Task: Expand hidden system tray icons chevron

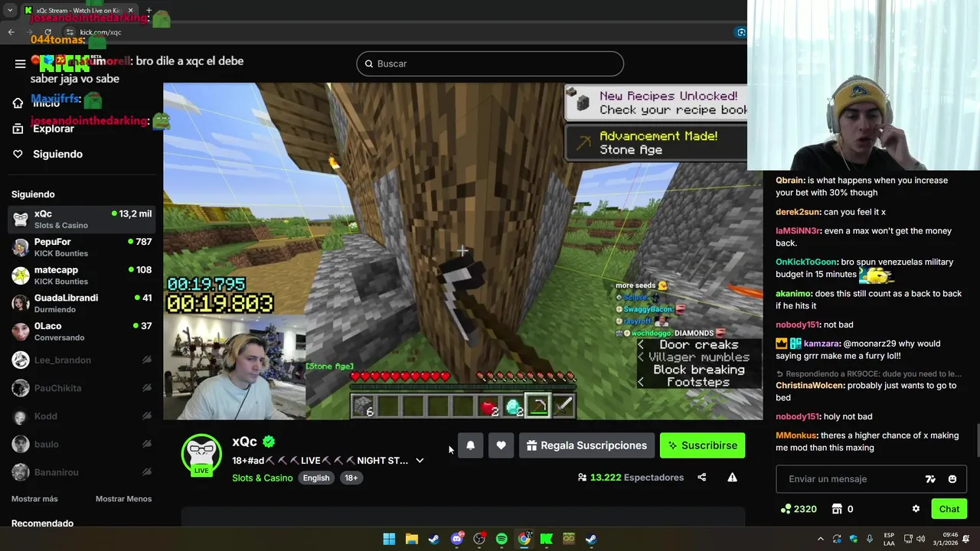Action: (820, 539)
